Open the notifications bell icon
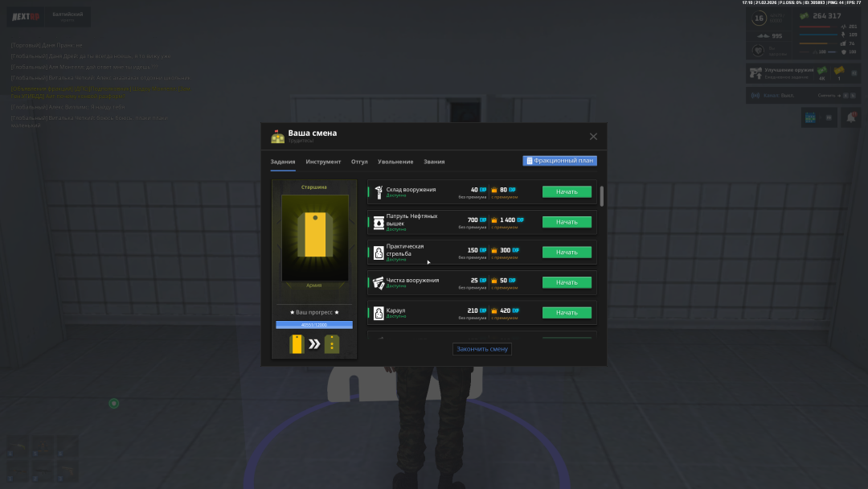Screen dimensions: 868x489 850,117
